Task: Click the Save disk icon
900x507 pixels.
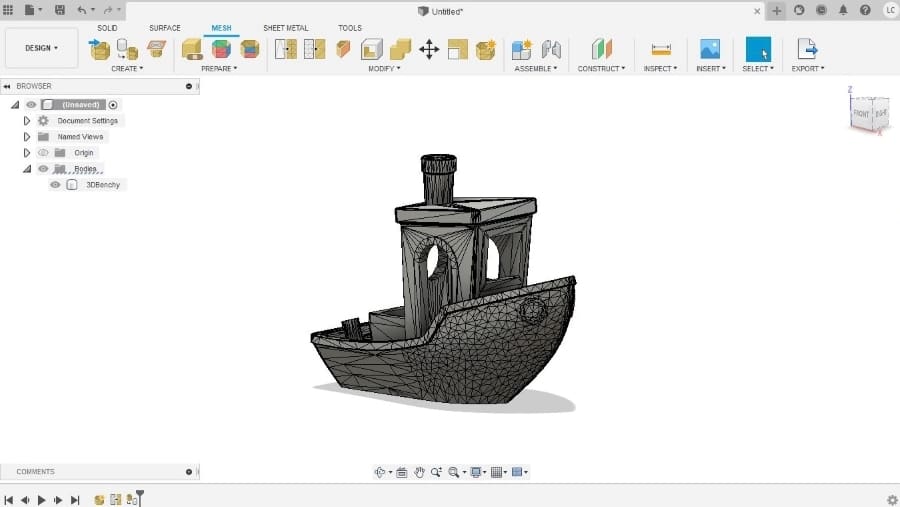Action: coord(60,10)
